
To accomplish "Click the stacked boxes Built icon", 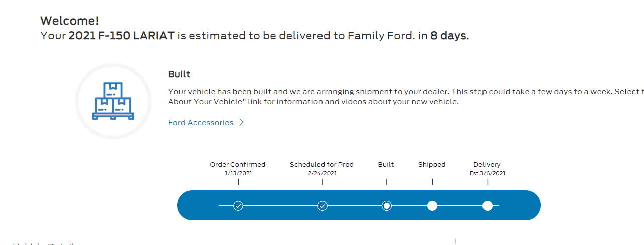I will pos(113,101).
